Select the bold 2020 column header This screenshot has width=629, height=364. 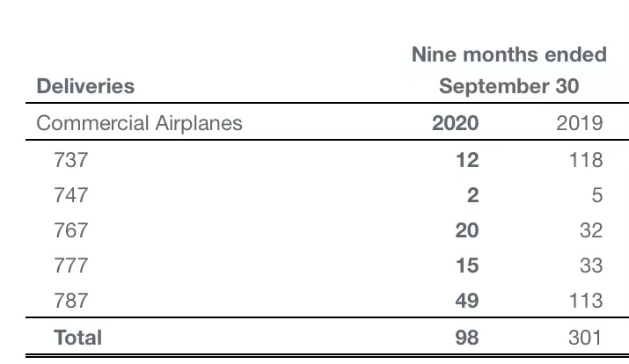pyautogui.click(x=455, y=123)
